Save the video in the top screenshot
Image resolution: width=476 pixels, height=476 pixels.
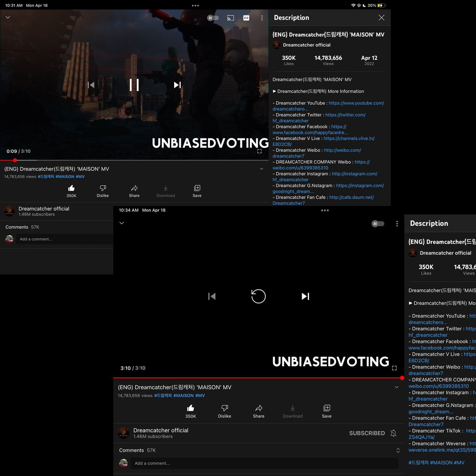(x=197, y=191)
